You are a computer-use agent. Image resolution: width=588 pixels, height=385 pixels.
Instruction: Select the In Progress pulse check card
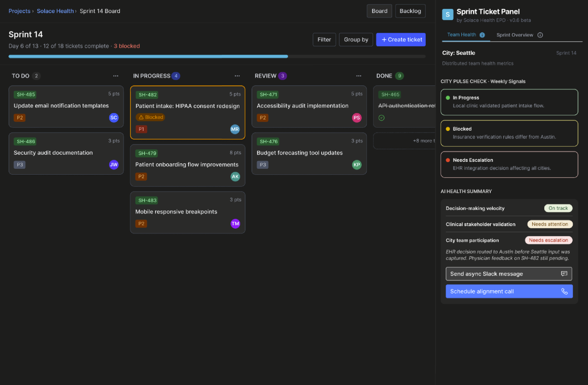point(509,102)
